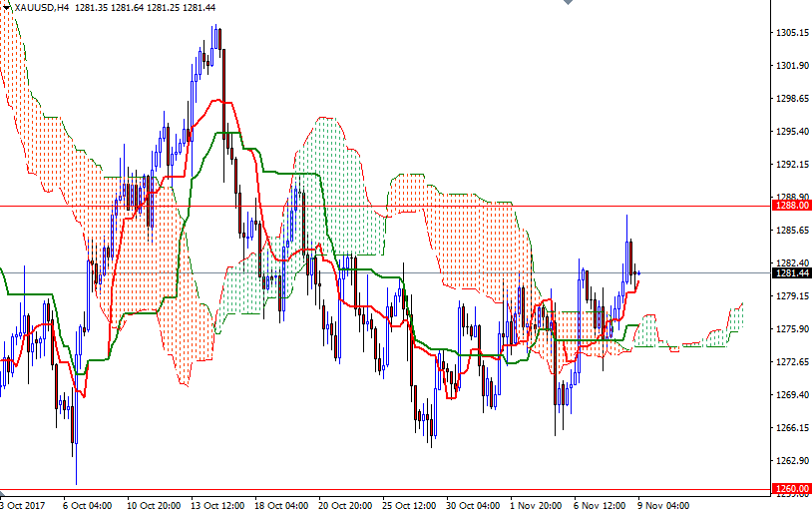Click the 18 Oct 04:00 time label
The height and width of the screenshot is (513, 812).
pos(281,506)
